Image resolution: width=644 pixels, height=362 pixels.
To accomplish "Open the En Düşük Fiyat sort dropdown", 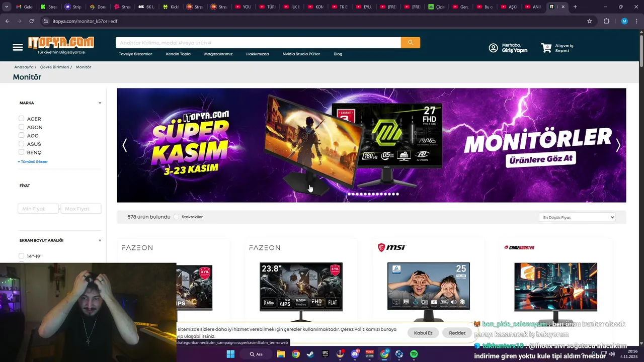I will pyautogui.click(x=577, y=217).
